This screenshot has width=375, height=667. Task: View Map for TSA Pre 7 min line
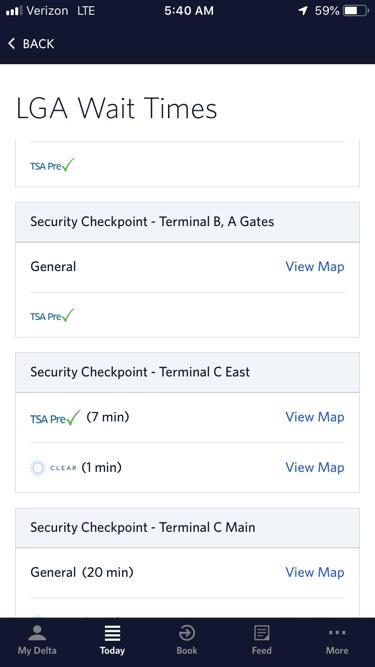(315, 417)
